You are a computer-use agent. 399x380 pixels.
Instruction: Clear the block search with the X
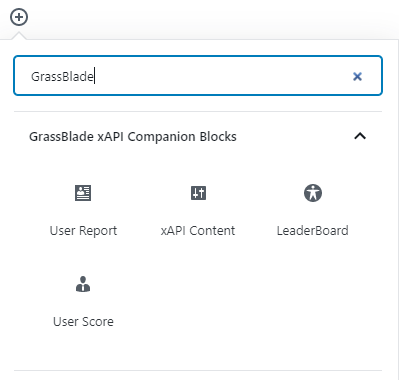(357, 77)
